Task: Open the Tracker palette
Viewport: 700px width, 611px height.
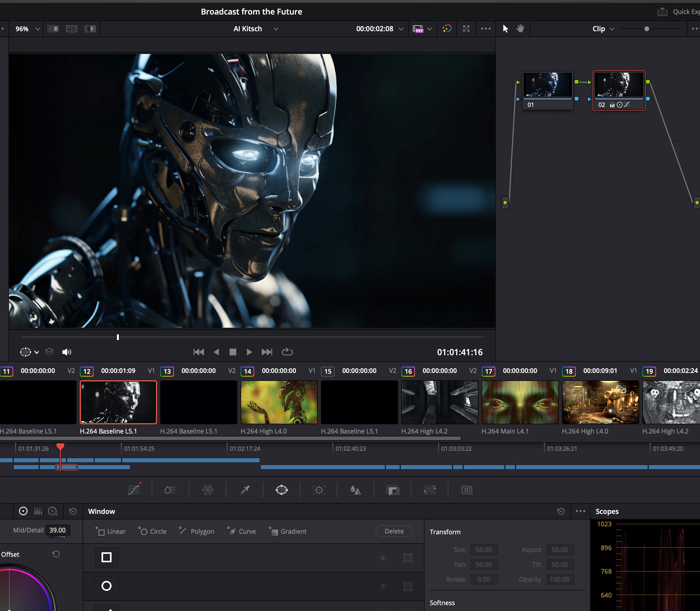Action: pyautogui.click(x=319, y=490)
